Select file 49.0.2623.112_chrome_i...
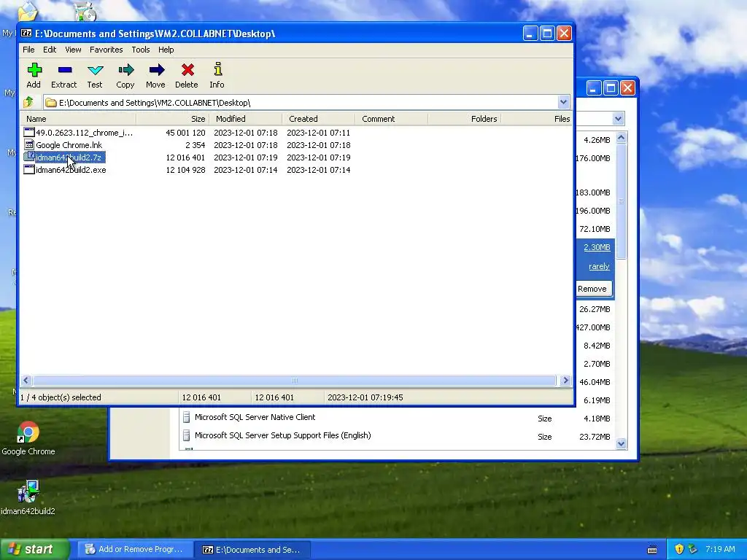 coord(85,133)
